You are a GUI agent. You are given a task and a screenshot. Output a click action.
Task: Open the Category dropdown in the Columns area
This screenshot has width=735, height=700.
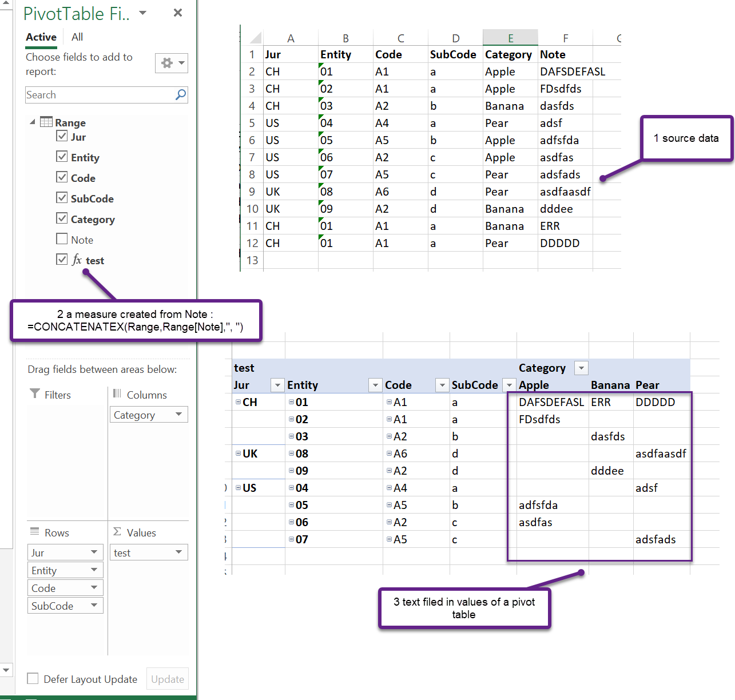pyautogui.click(x=179, y=414)
